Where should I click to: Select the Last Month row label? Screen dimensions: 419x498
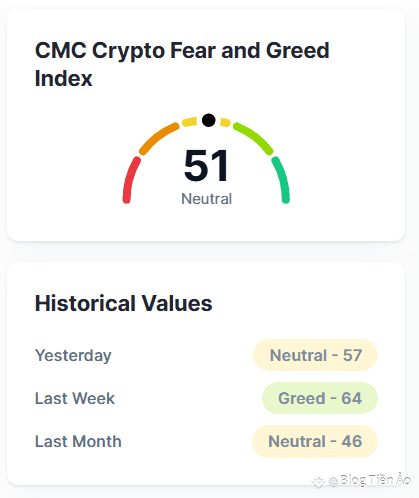click(78, 441)
